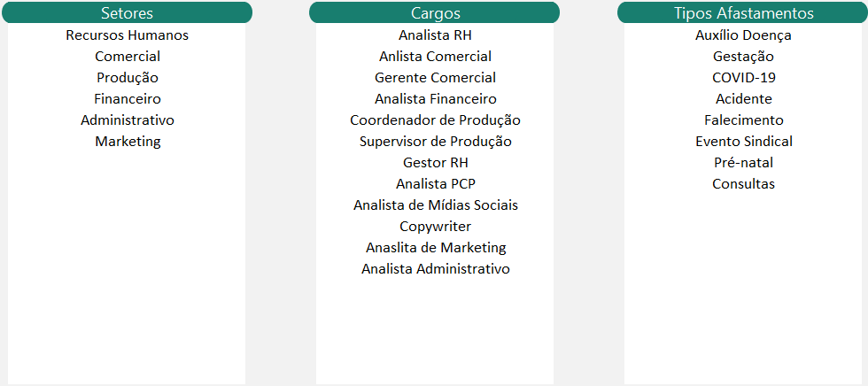Choose the Analista PCP entry
Screen dimensions: 868x386
[x=435, y=184]
